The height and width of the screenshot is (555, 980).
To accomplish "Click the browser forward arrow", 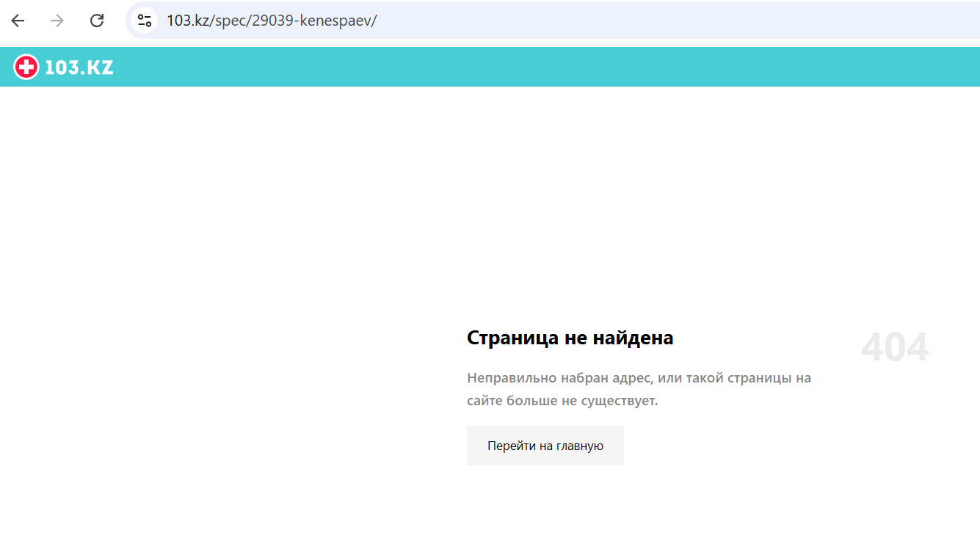I will point(57,21).
